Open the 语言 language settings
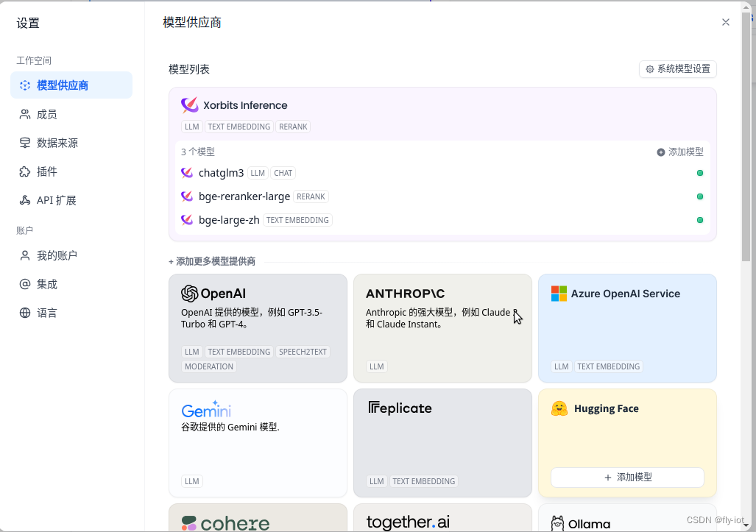The width and height of the screenshot is (756, 532). (x=71, y=313)
